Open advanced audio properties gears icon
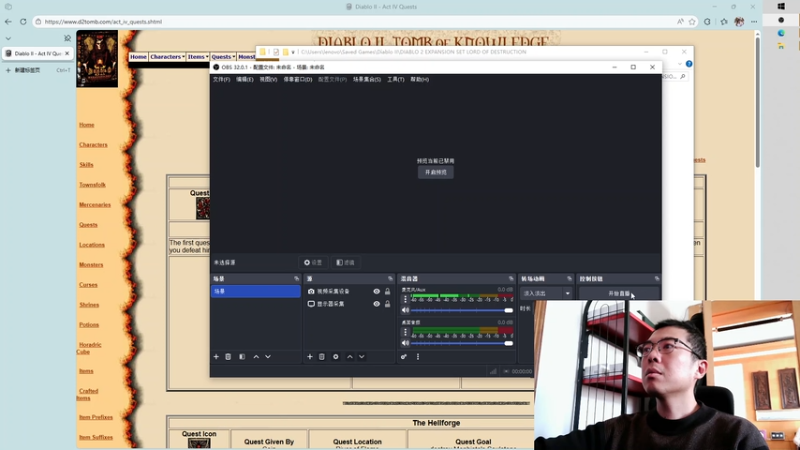Image resolution: width=800 pixels, height=450 pixels. (x=404, y=357)
